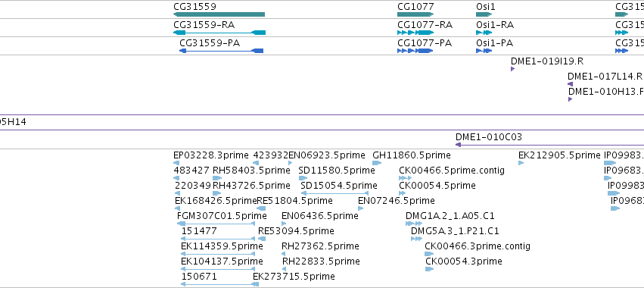
Task: Select the RH58403.5prime EST glyph
Action: click(217, 178)
